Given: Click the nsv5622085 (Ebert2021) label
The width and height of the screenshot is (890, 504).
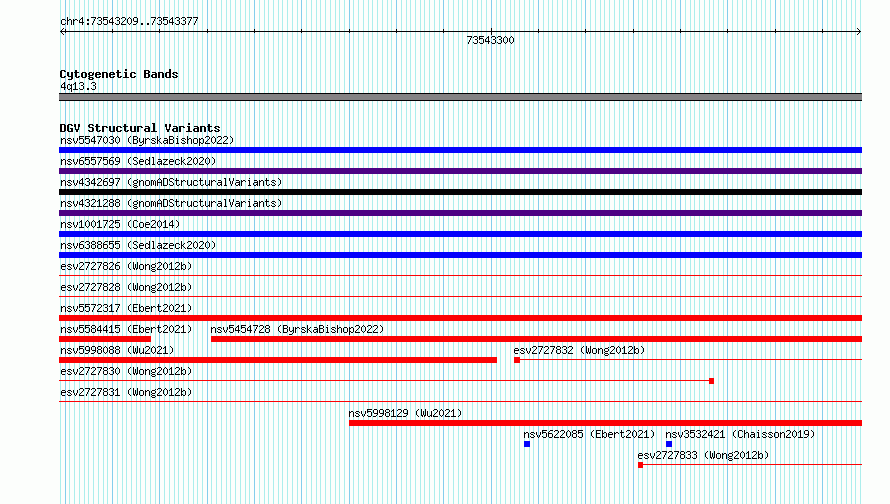Looking at the screenshot, I should [x=589, y=434].
